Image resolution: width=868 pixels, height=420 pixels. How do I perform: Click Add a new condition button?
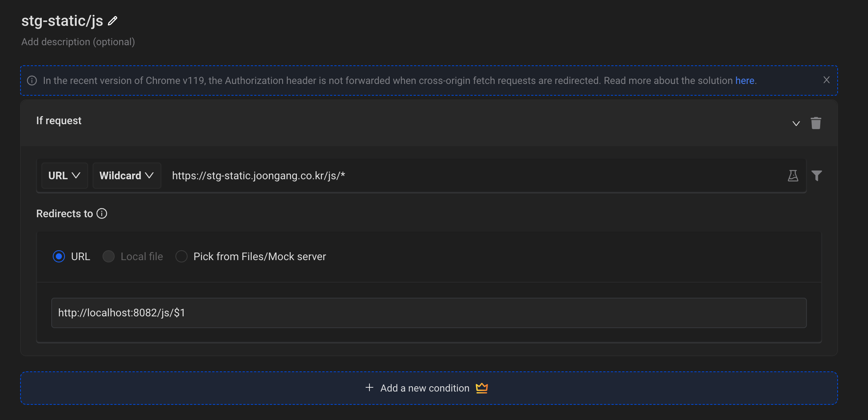[425, 388]
